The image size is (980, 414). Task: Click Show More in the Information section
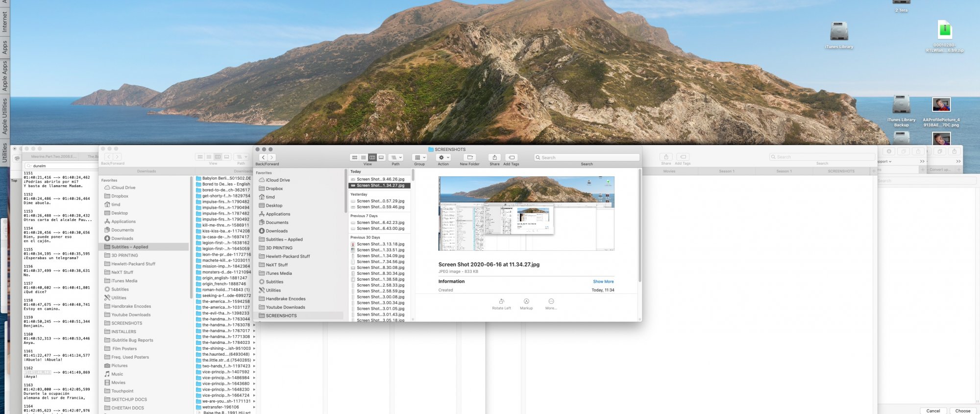603,282
